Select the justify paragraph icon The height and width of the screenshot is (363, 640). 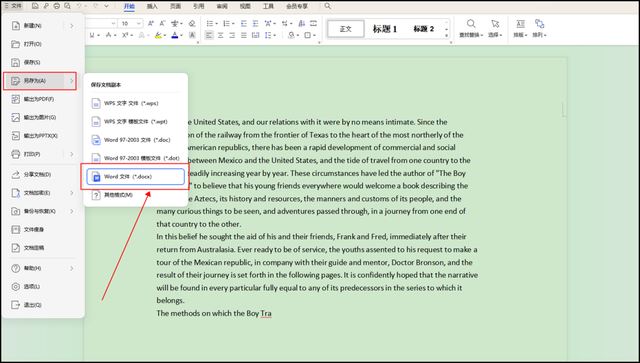pos(244,36)
